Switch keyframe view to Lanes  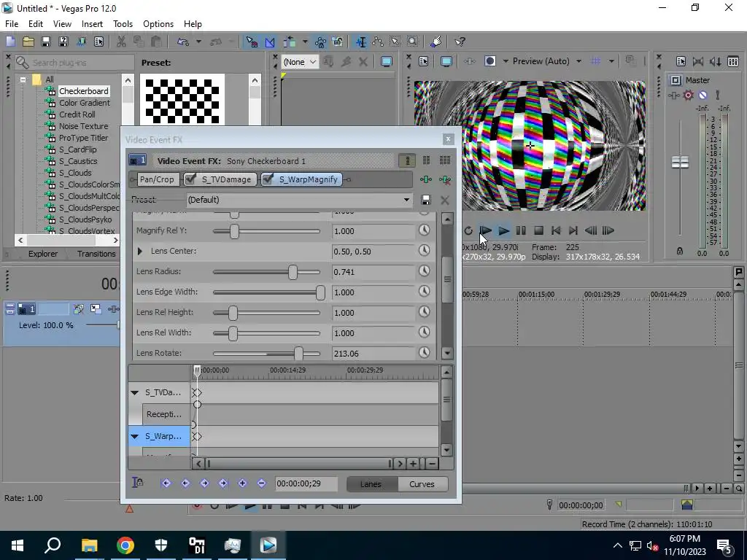click(x=371, y=484)
